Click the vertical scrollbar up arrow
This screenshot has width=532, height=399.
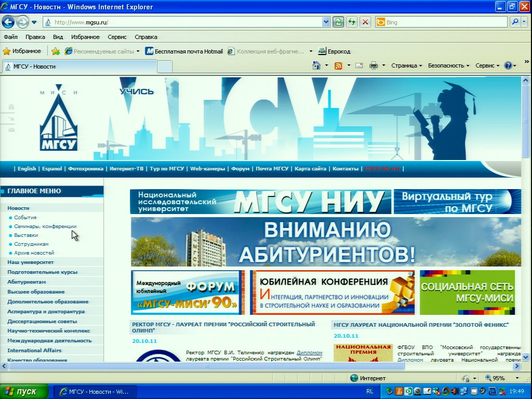(x=526, y=81)
